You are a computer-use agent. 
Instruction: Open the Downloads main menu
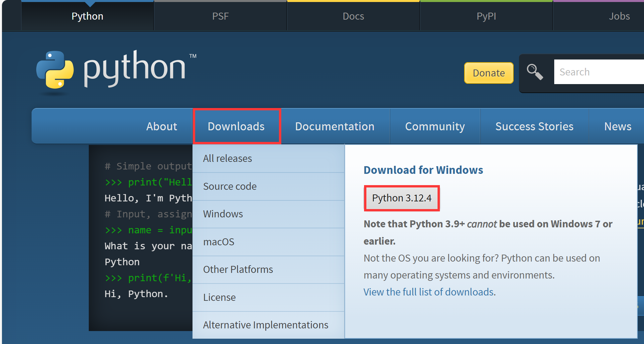point(236,126)
